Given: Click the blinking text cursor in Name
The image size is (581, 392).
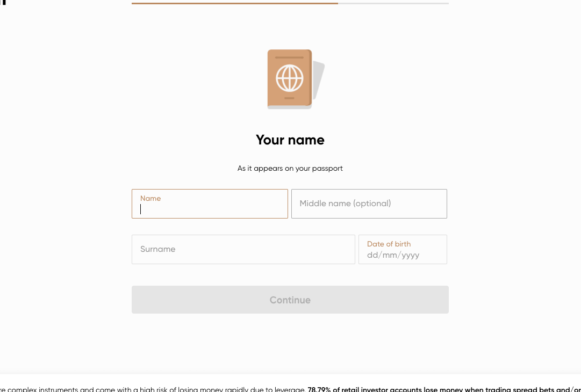Looking at the screenshot, I should point(140,209).
